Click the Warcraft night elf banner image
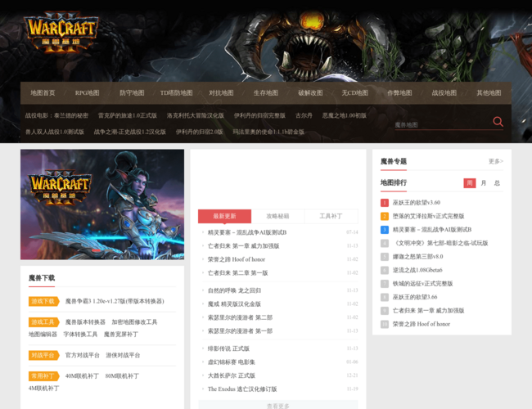The height and width of the screenshot is (409, 532). 102,204
